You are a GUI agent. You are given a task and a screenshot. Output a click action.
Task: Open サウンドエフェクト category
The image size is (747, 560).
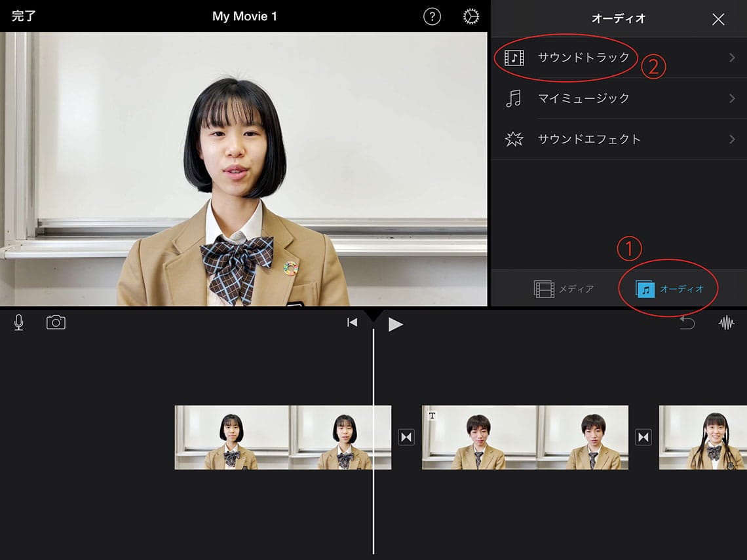tap(619, 139)
